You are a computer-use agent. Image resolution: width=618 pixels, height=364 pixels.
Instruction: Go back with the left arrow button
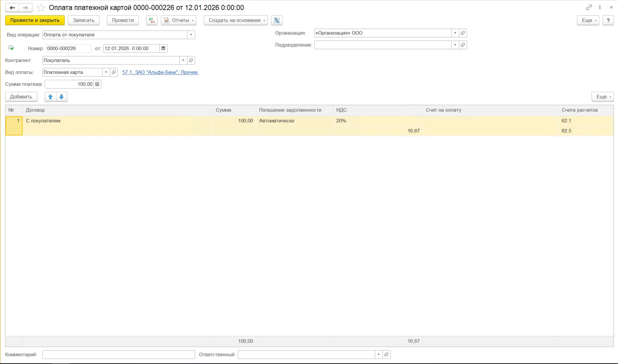point(12,7)
